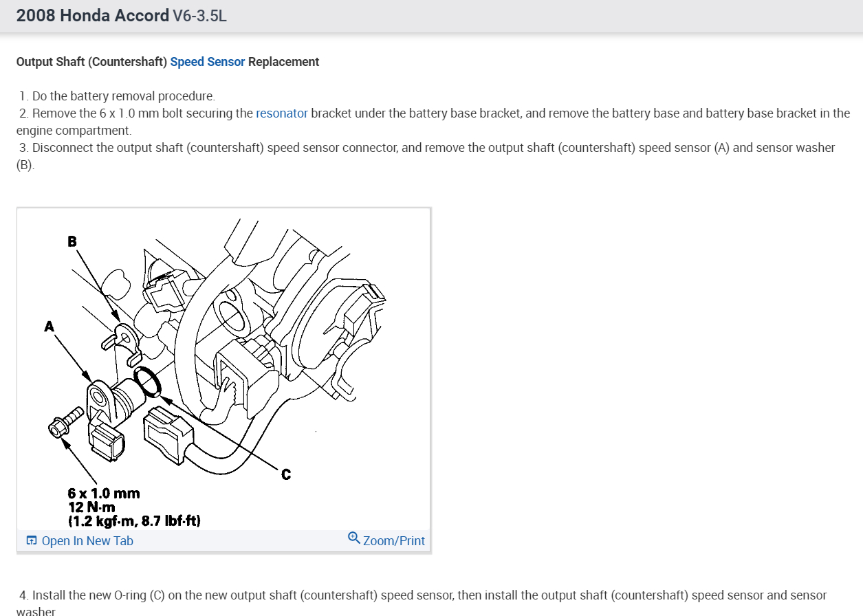Screen dimensions: 863x616
Task: Click label 'C' in the diagram
Action: [x=286, y=474]
